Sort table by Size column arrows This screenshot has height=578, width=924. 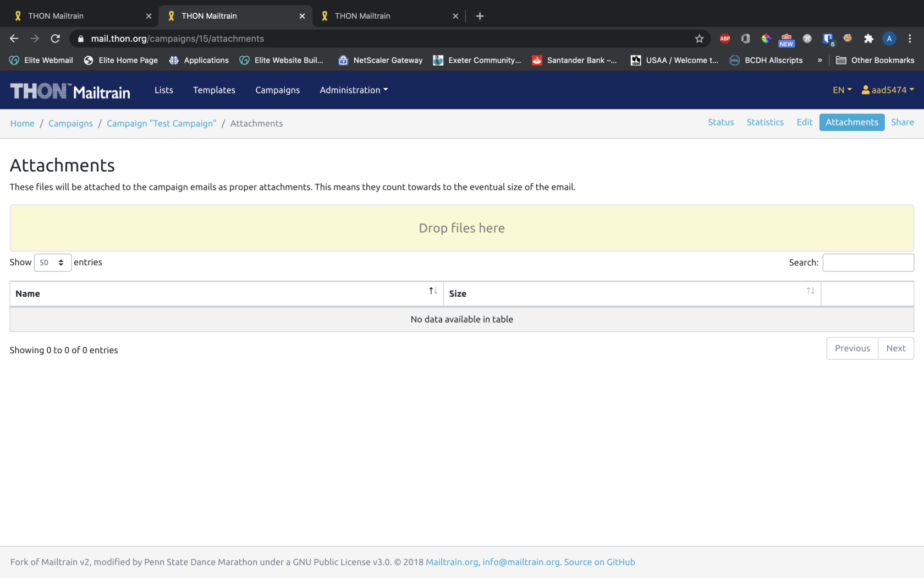tap(810, 291)
